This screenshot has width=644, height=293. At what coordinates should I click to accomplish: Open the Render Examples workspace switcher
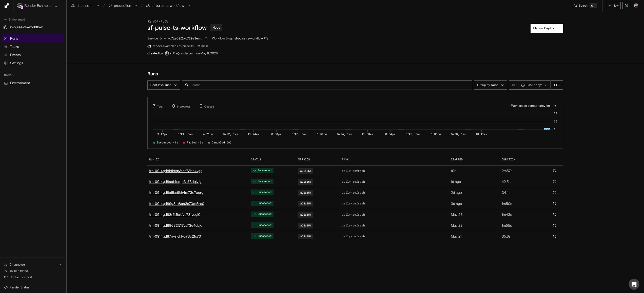(37, 6)
